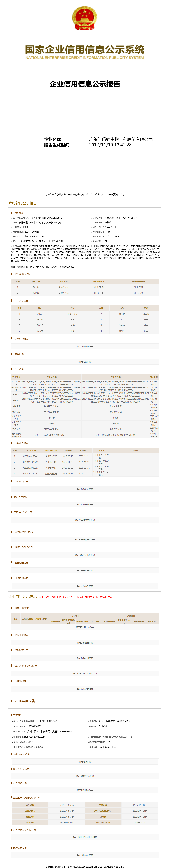Image resolution: width=170 pixels, height=868 pixels.
Task: Click the 对外投资信息 section heading
Action: click(x=20, y=783)
